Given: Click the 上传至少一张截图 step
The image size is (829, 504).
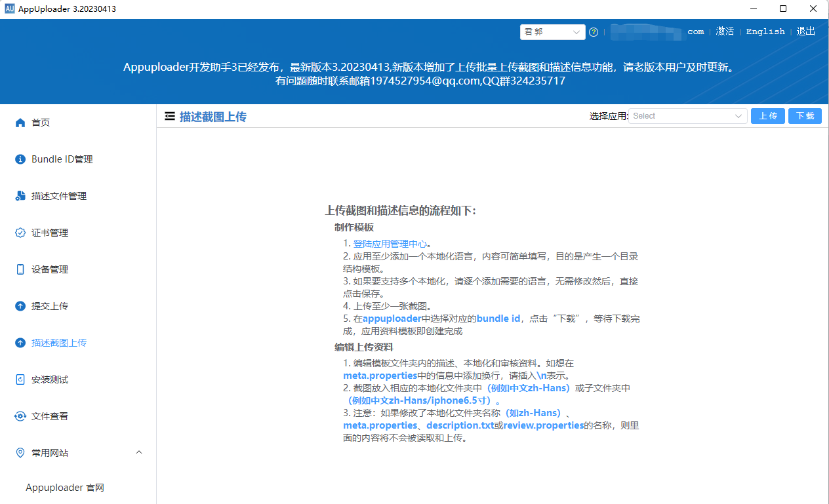Looking at the screenshot, I should click(387, 306).
